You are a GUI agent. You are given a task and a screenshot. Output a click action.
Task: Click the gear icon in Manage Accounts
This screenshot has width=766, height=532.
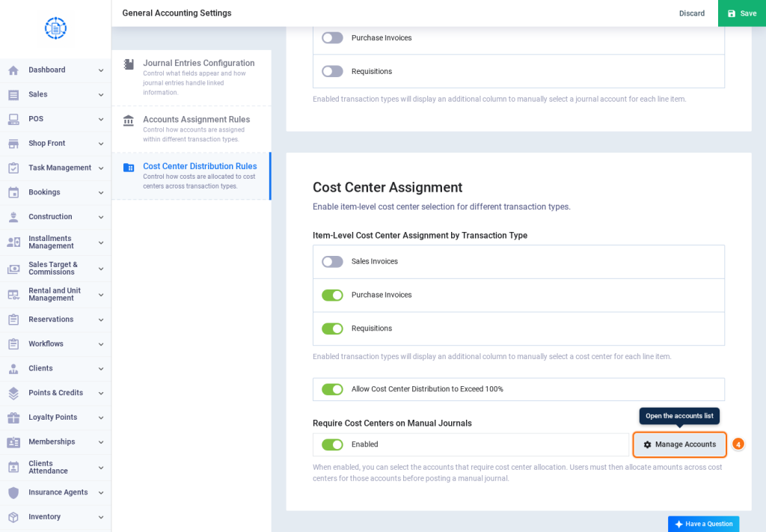[647, 444]
